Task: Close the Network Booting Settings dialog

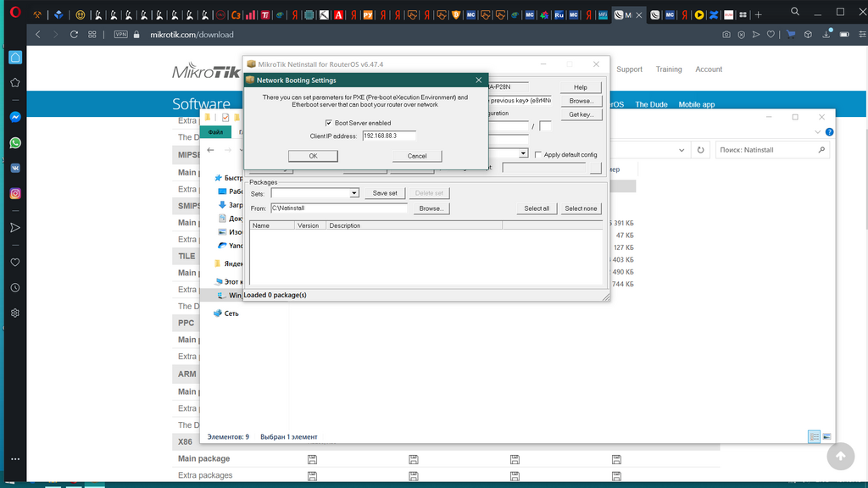Action: pyautogui.click(x=479, y=80)
